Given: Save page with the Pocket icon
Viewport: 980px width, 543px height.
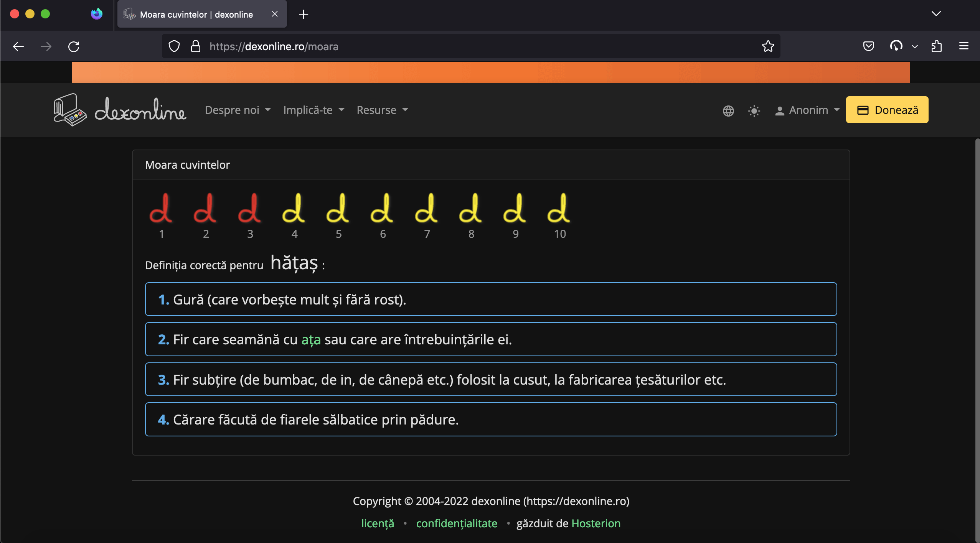Looking at the screenshot, I should [868, 46].
